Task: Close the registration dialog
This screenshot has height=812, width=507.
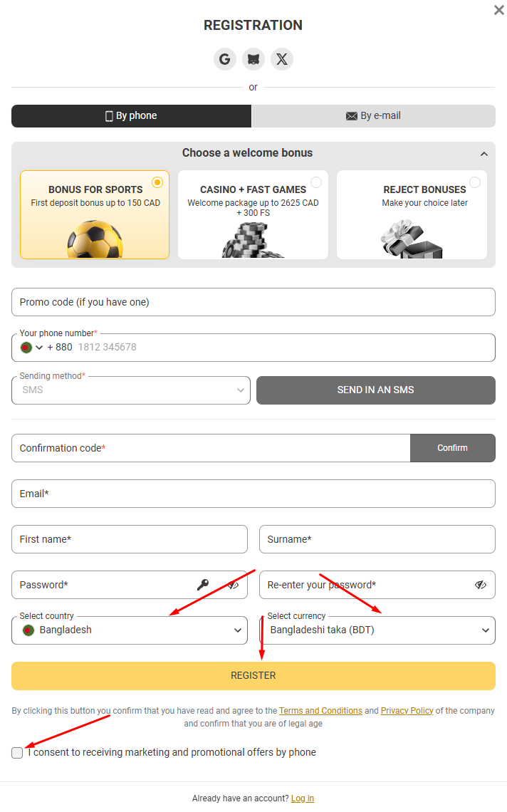Action: tap(498, 10)
